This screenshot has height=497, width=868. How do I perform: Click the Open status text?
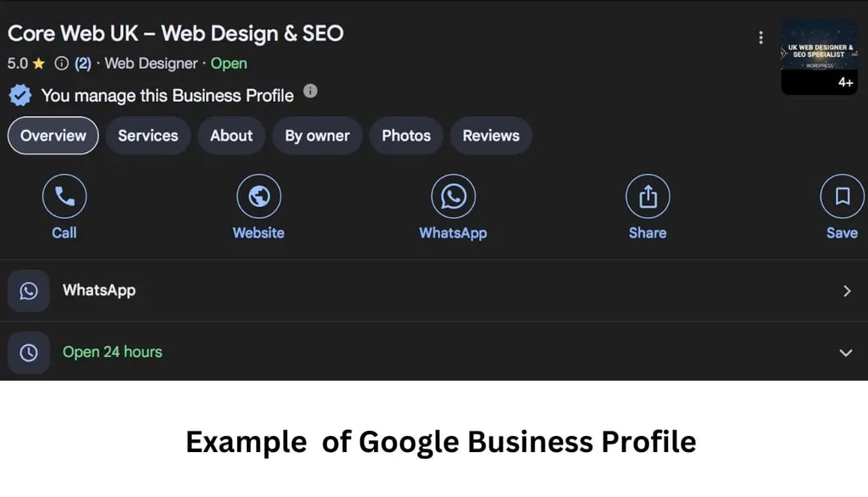coord(228,64)
